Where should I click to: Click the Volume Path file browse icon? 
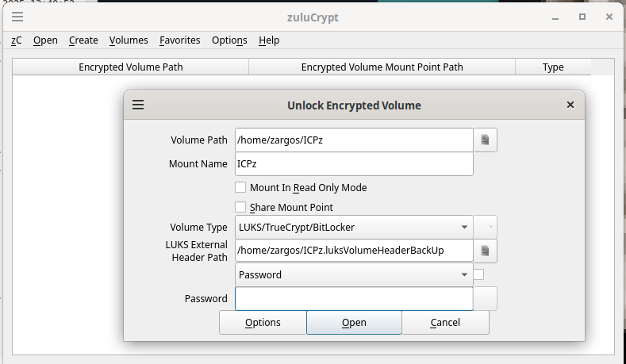point(485,140)
